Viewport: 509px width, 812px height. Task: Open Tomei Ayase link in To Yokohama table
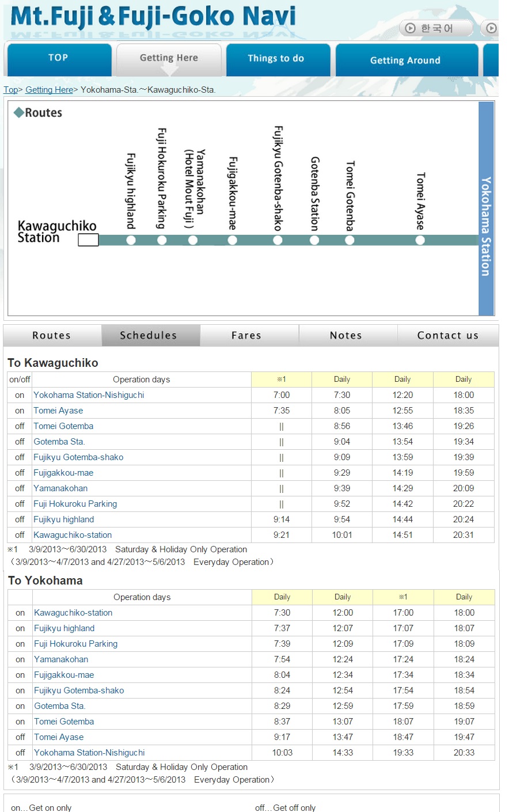(59, 737)
